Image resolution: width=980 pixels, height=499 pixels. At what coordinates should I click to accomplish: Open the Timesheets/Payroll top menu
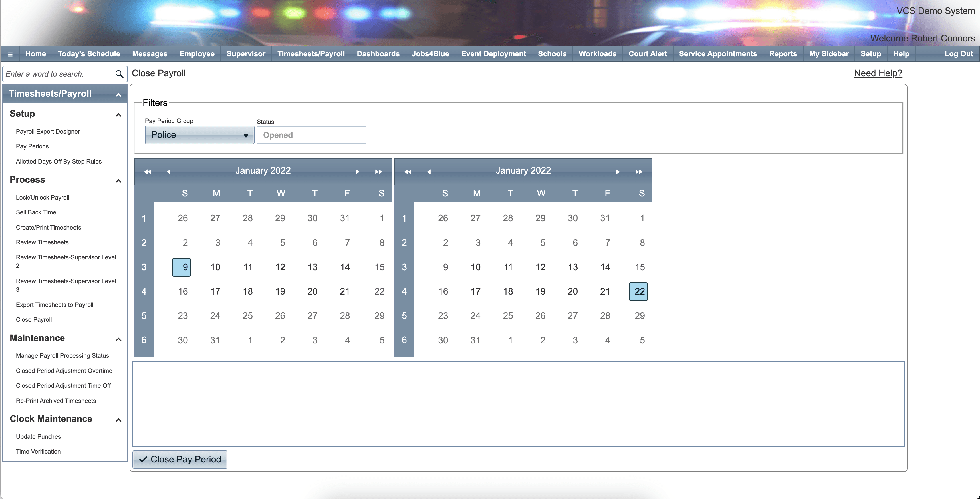(311, 54)
